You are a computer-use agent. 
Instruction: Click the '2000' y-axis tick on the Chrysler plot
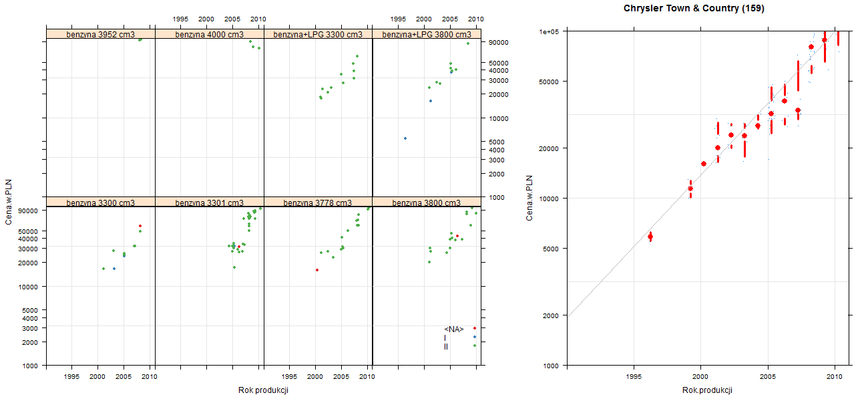click(x=552, y=315)
